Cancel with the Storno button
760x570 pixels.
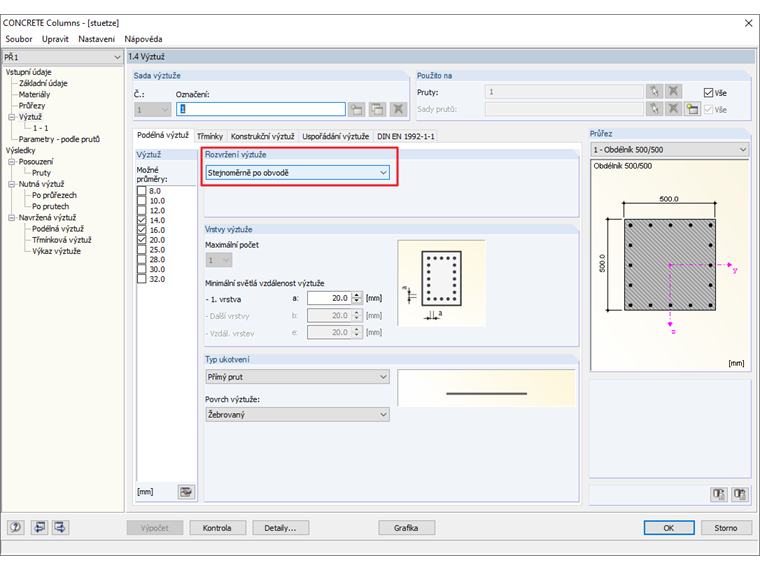coord(726,528)
